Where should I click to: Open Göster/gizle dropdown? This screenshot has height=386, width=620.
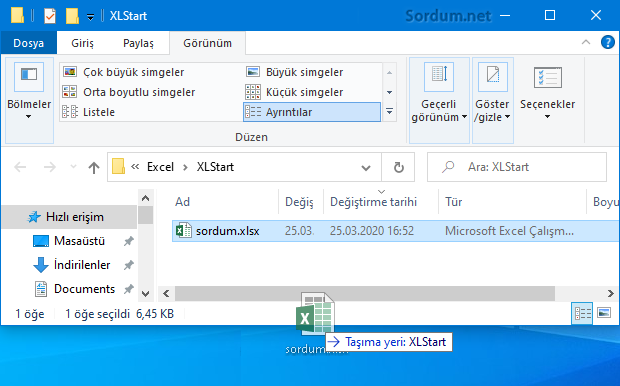492,100
